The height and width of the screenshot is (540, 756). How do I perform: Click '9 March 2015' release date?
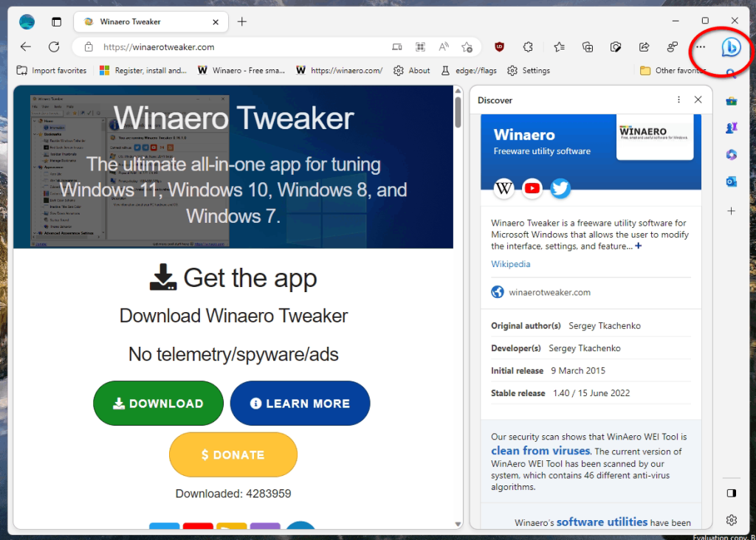coord(578,370)
